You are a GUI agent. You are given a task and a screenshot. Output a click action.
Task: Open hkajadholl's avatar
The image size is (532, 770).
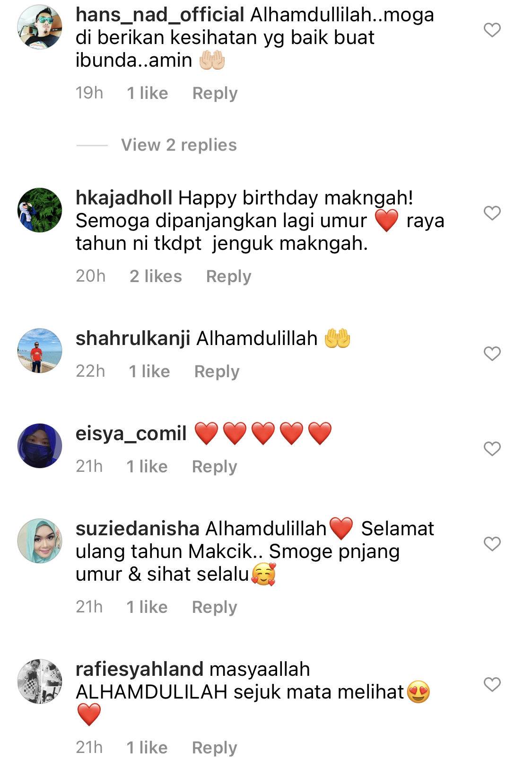click(40, 210)
